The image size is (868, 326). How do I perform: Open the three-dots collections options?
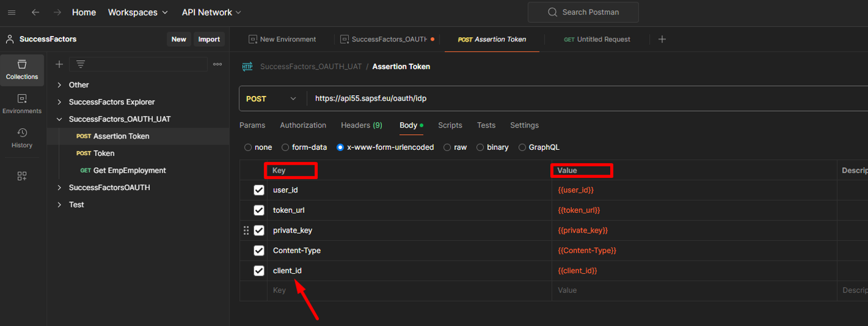click(218, 64)
